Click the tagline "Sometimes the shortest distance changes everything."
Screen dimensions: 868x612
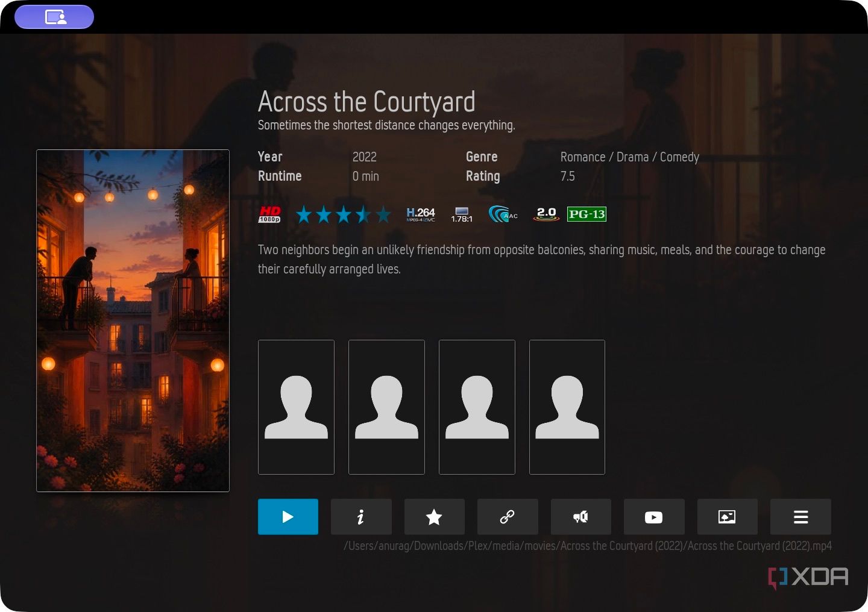386,125
